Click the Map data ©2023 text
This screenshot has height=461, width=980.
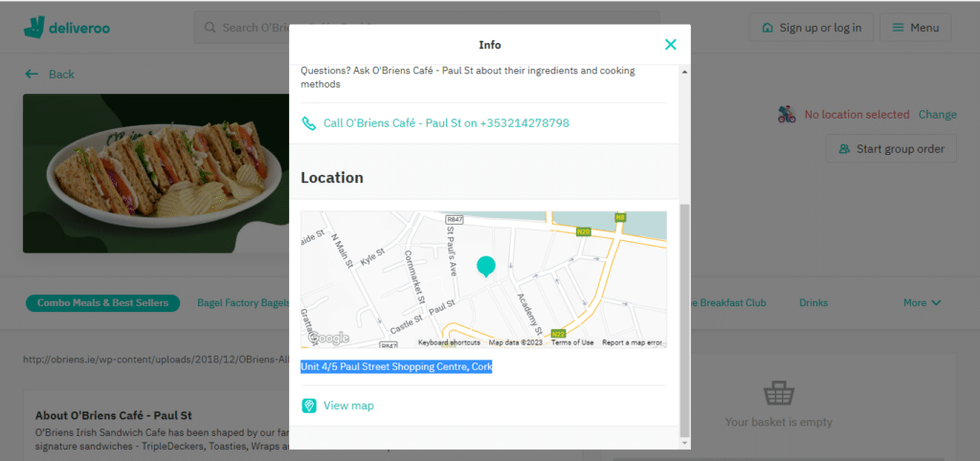click(516, 342)
